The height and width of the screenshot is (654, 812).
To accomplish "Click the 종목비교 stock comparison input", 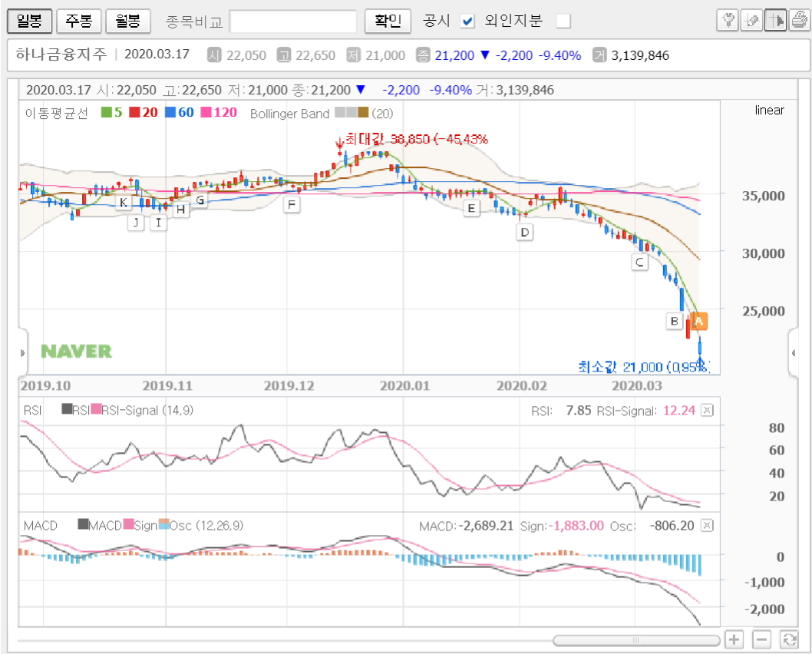I will click(x=293, y=21).
